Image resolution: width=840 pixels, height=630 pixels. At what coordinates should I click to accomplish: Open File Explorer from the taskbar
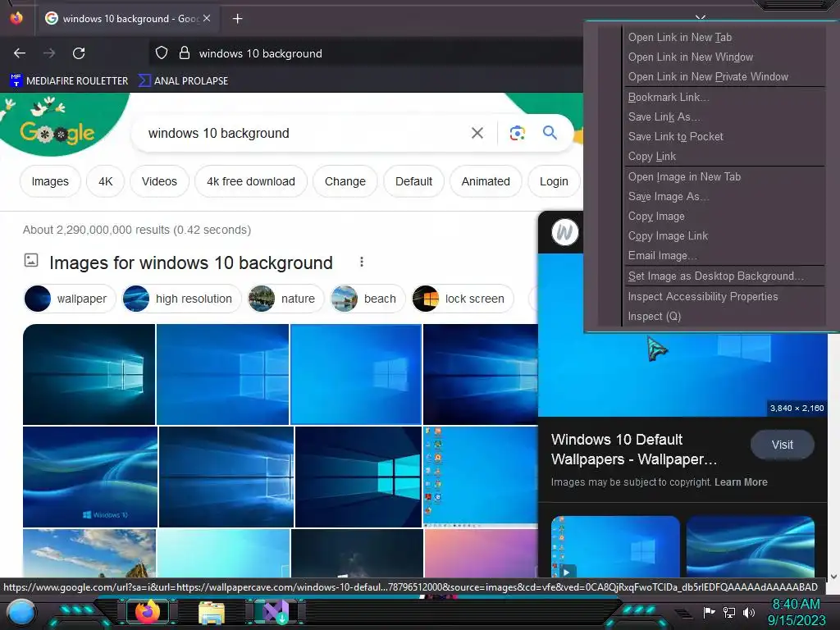pos(212,612)
